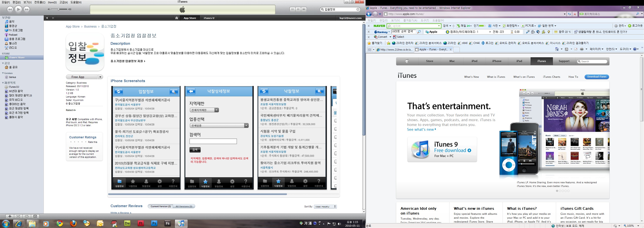This screenshot has height=228, width=644.
Task: Open Photoshop from Windows taskbar
Action: point(154,223)
